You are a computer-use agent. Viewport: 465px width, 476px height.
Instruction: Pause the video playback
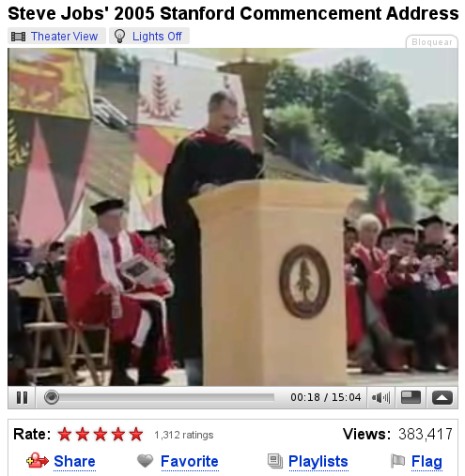[x=22, y=397]
